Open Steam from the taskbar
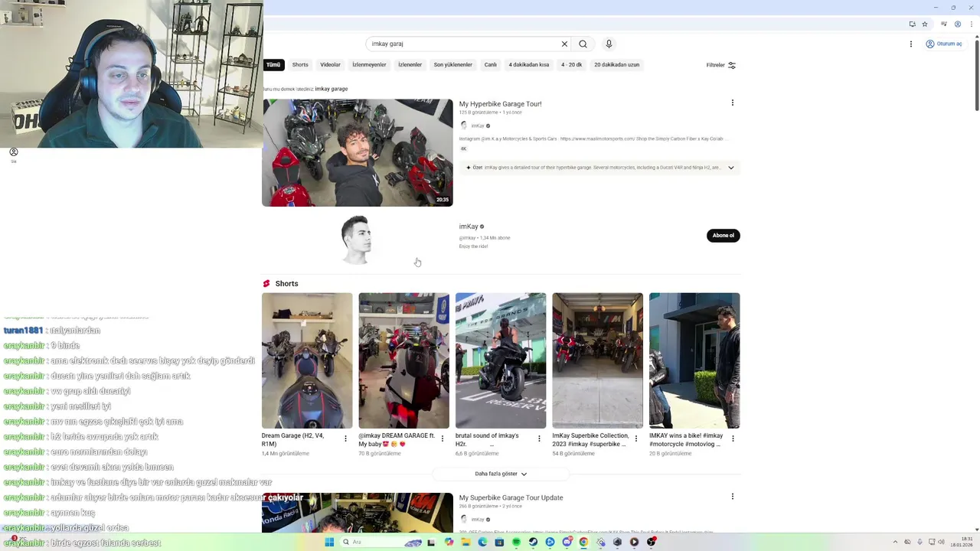The height and width of the screenshot is (551, 980). (x=533, y=542)
